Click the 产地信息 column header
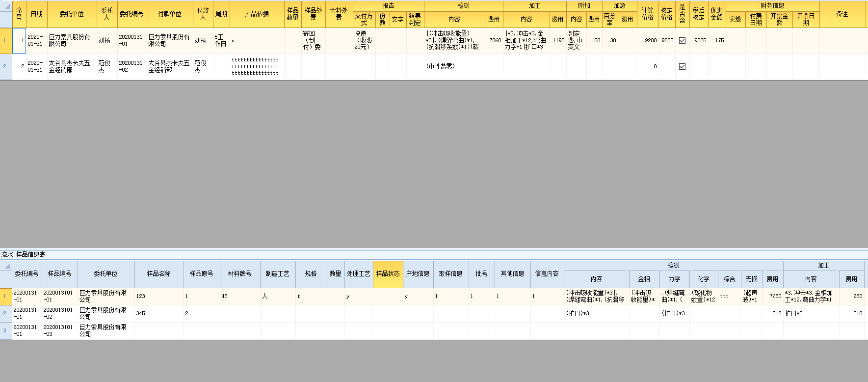Screen dimensions: 868x382 (418, 273)
